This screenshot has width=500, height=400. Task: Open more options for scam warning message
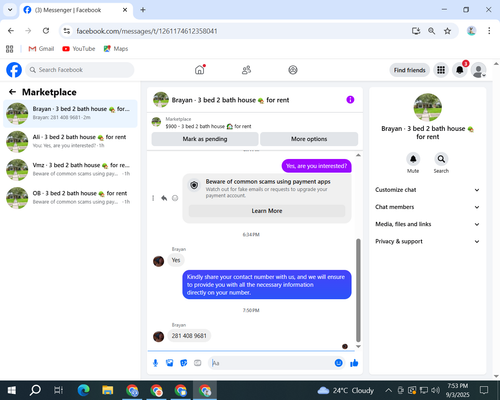click(x=153, y=198)
